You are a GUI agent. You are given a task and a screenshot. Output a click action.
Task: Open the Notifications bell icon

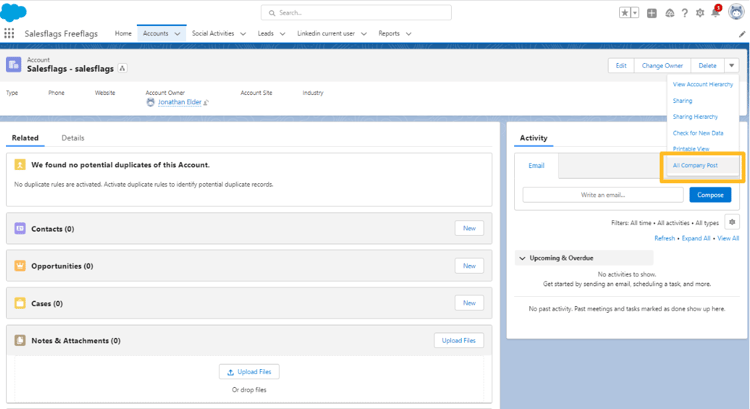[716, 12]
